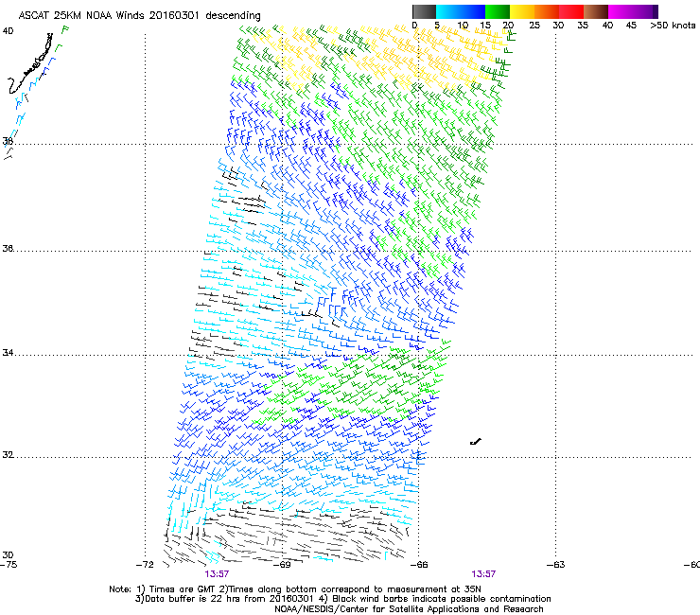Screen dimensions: 700x615
Task: Click the latitude label 36
Action: click(8, 248)
